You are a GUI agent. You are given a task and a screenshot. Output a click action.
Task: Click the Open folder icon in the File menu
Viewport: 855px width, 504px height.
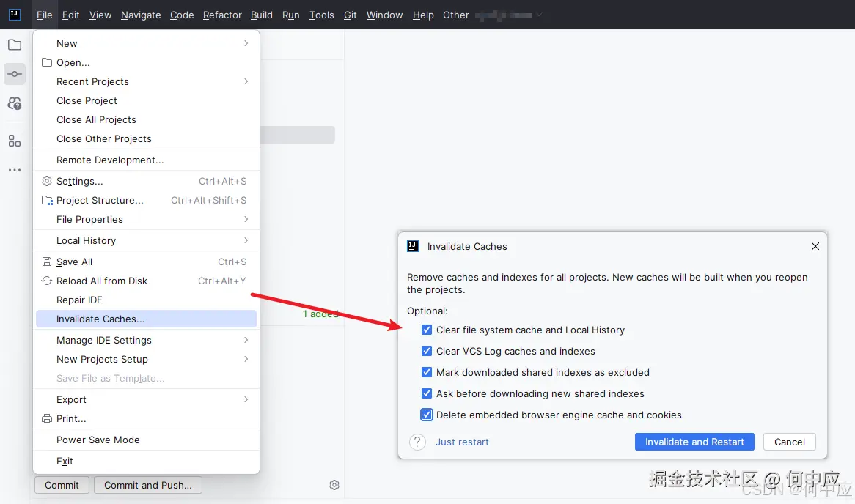[47, 62]
